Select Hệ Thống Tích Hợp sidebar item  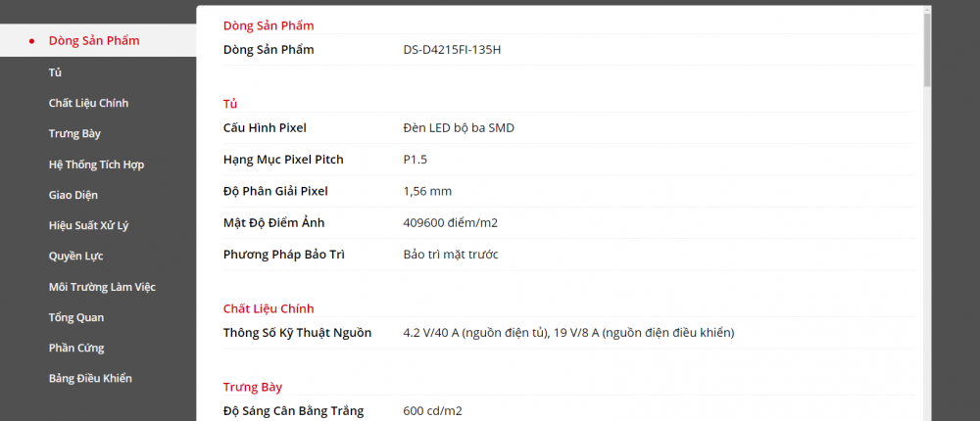[96, 164]
